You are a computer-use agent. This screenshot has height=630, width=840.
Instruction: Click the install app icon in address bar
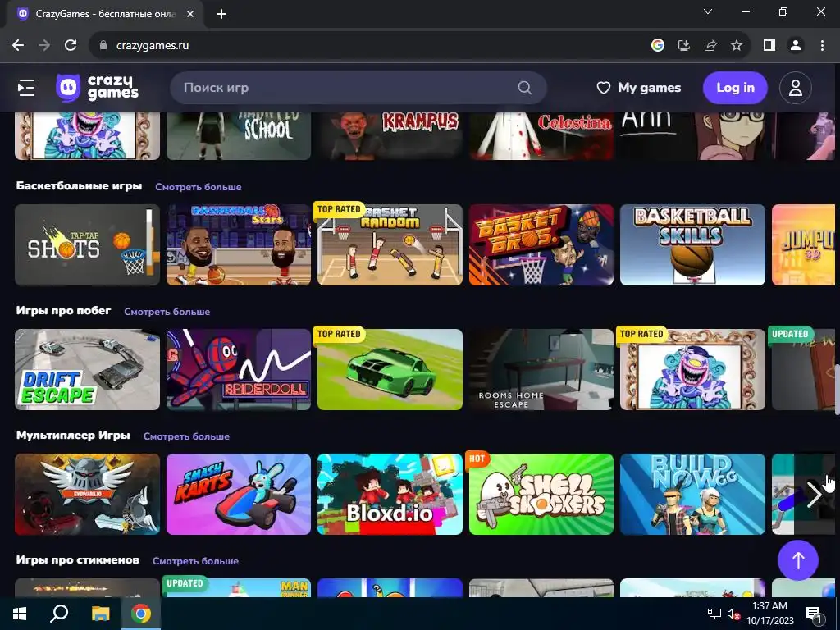coord(684,46)
